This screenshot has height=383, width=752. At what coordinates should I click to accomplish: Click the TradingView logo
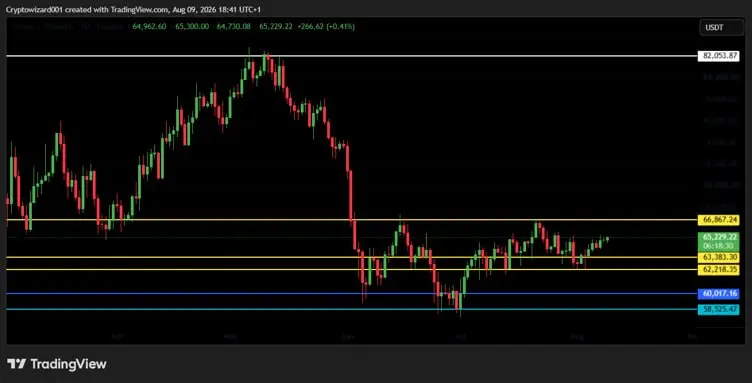(17, 364)
